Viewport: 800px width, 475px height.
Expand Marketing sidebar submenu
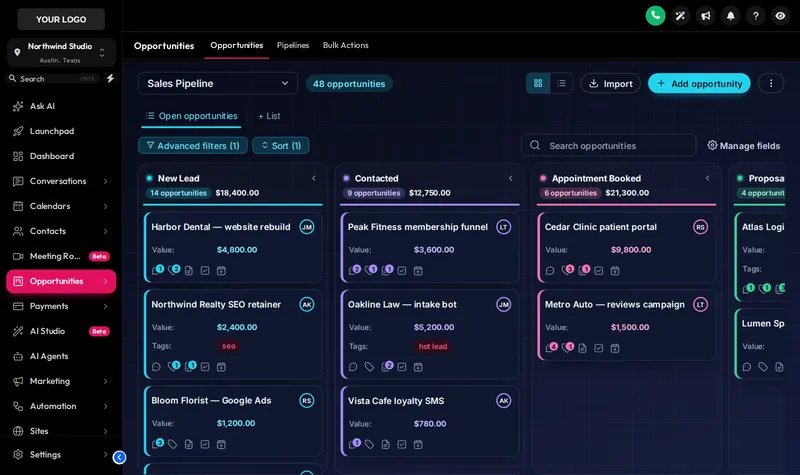click(106, 381)
